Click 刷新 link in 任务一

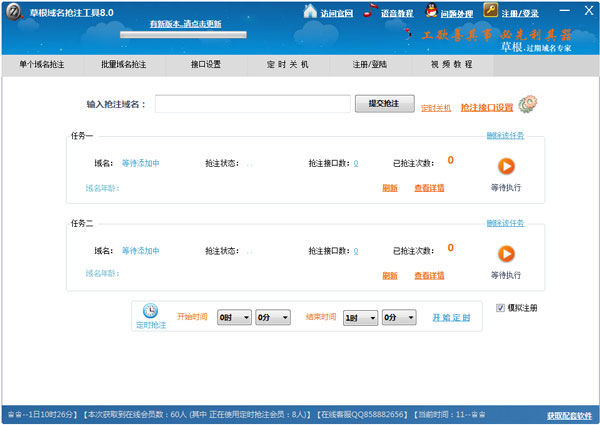(390, 188)
